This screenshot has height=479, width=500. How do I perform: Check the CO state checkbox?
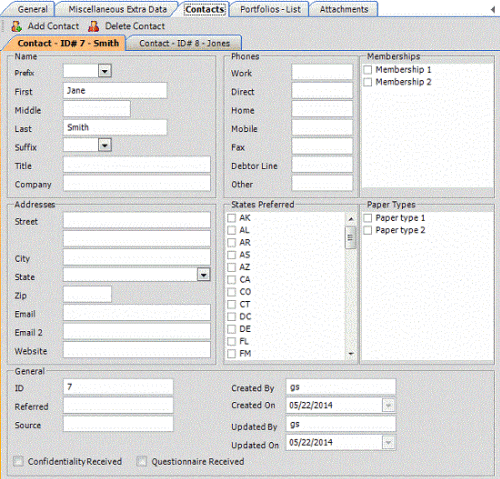click(231, 292)
